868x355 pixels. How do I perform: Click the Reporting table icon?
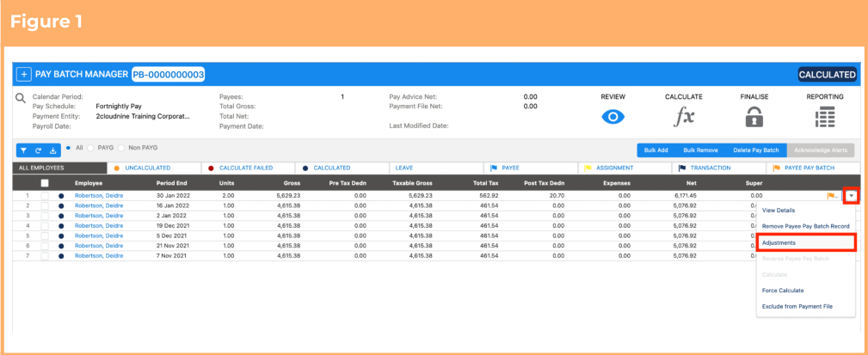coord(825,117)
